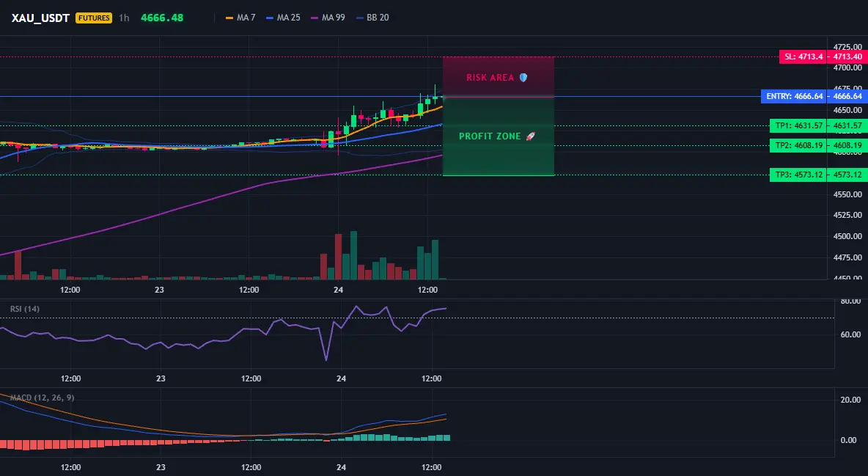
Task: Click the TP2: 4608.19 label
Action: pos(798,146)
